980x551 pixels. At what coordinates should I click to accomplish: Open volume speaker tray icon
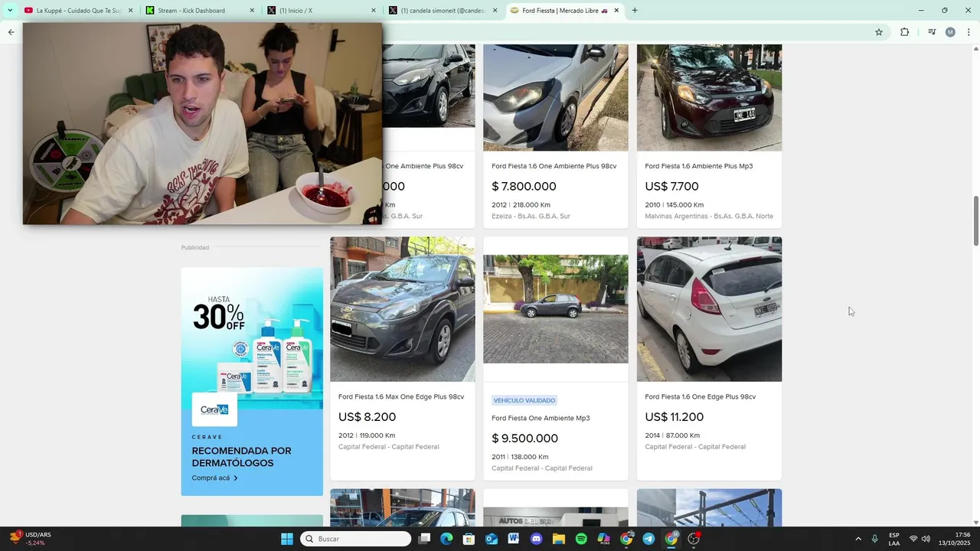pyautogui.click(x=926, y=539)
